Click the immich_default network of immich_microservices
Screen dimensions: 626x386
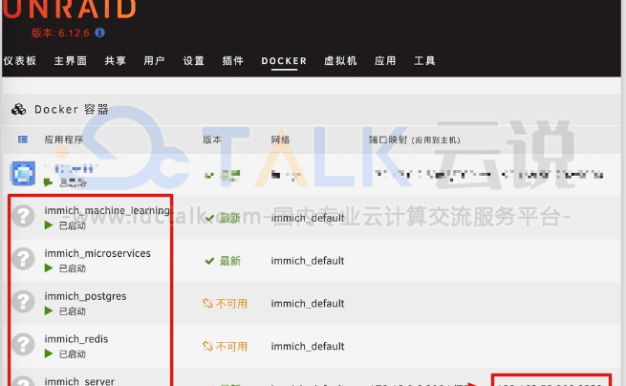pyautogui.click(x=307, y=261)
